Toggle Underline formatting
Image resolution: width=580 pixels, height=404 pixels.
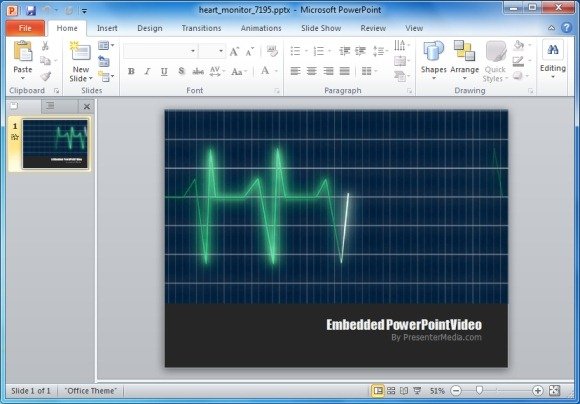pyautogui.click(x=164, y=71)
